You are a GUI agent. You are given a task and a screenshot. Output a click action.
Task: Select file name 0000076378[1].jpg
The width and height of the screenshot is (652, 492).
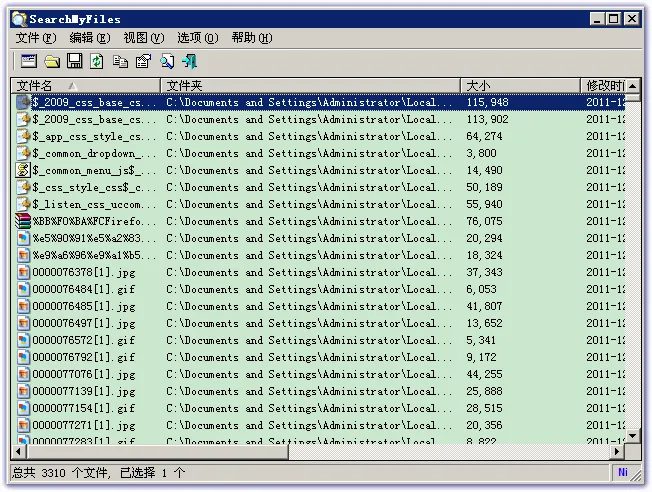[84, 272]
